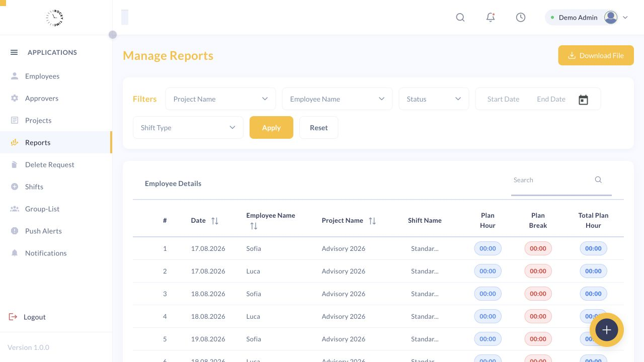Click the Delete Request file icon
This screenshot has width=644, height=362.
click(x=15, y=164)
